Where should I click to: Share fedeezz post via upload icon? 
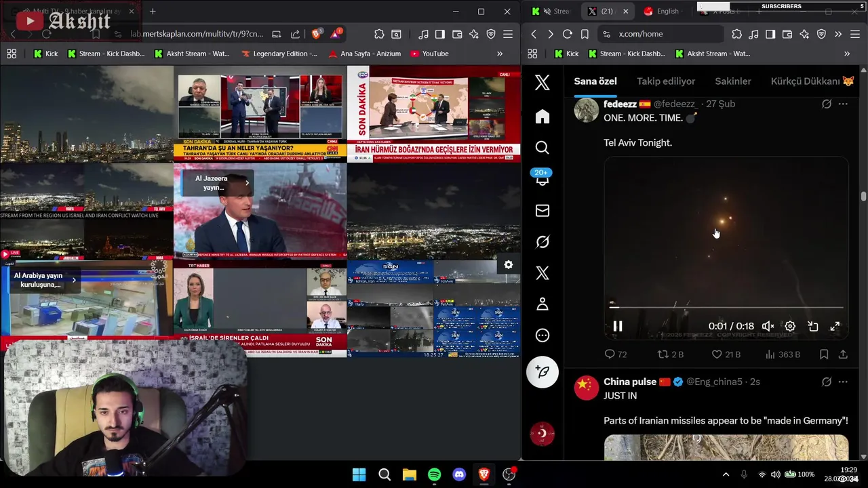pos(843,354)
